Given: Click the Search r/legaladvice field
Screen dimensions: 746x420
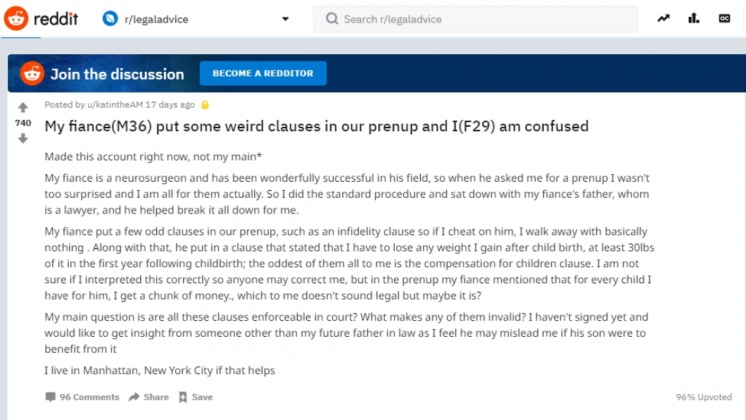Looking at the screenshot, I should coord(475,19).
